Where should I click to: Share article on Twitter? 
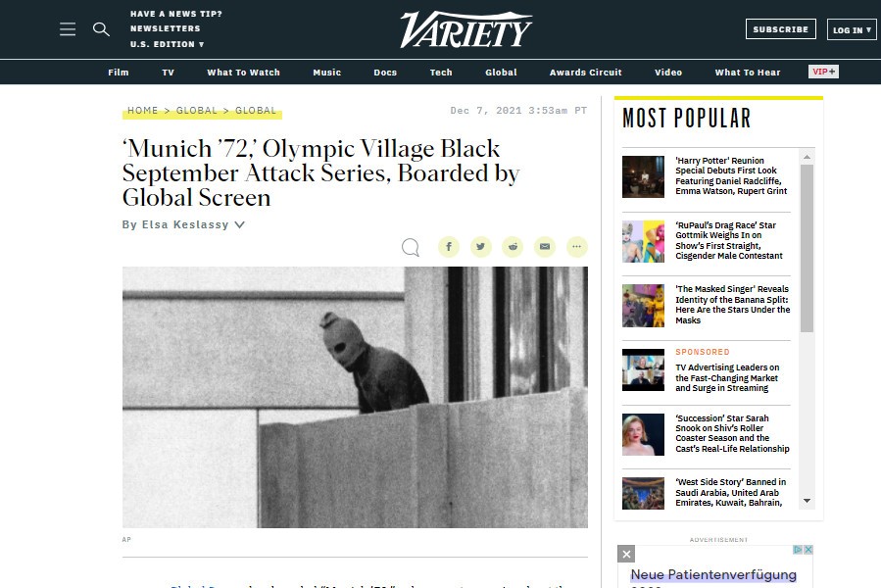480,247
